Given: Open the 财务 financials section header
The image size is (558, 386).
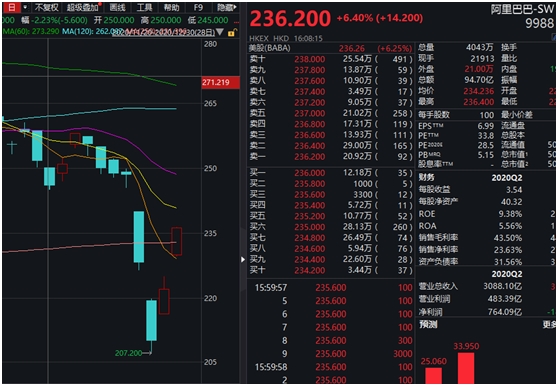Looking at the screenshot, I should (426, 177).
